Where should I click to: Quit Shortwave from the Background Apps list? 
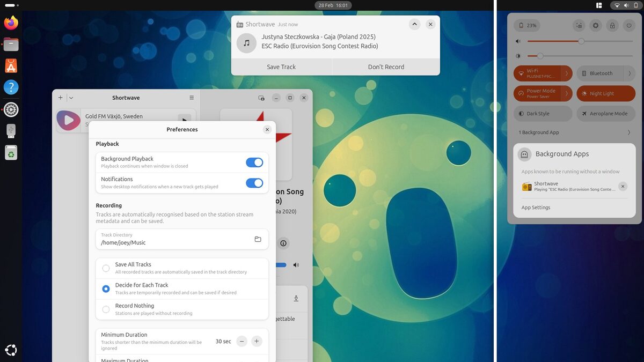pyautogui.click(x=623, y=186)
